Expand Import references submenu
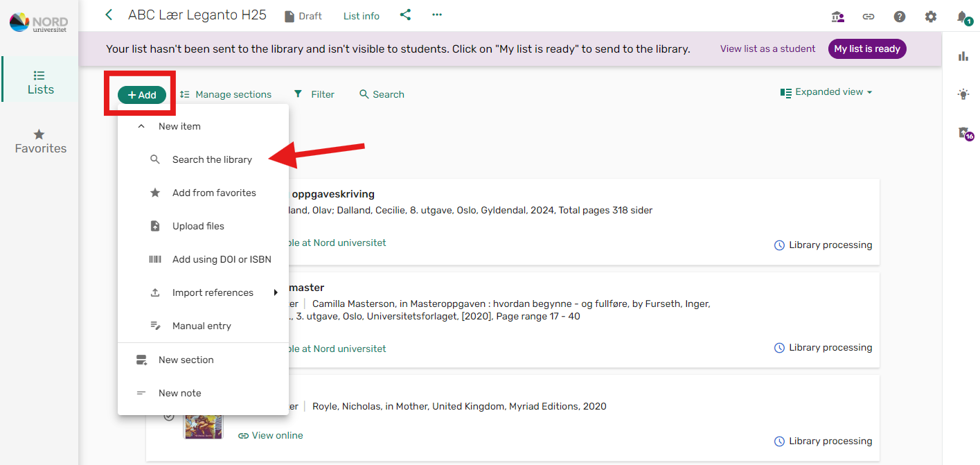The width and height of the screenshot is (980, 465). pyautogui.click(x=203, y=292)
